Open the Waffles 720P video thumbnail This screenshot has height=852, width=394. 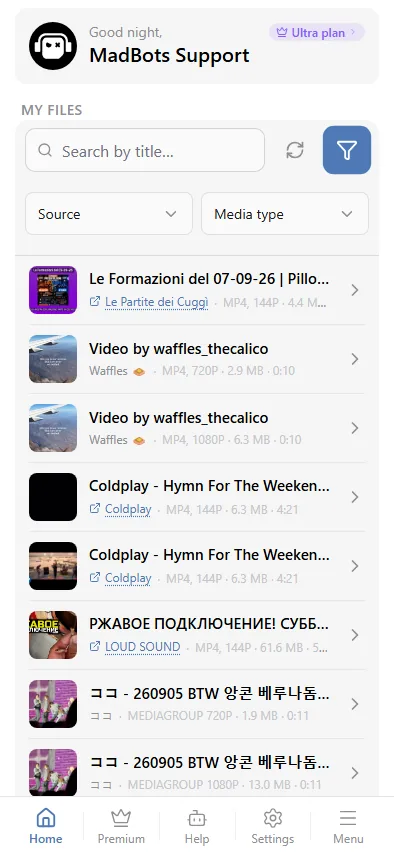point(53,359)
